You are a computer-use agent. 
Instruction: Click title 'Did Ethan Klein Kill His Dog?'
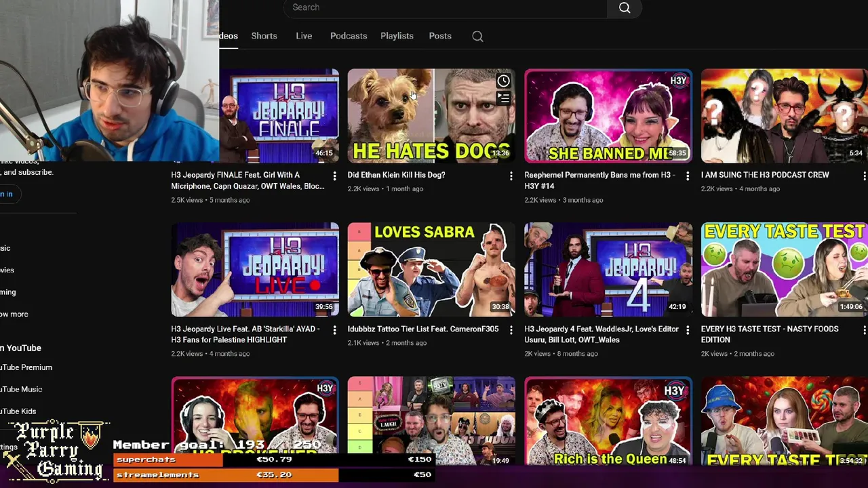click(x=396, y=175)
